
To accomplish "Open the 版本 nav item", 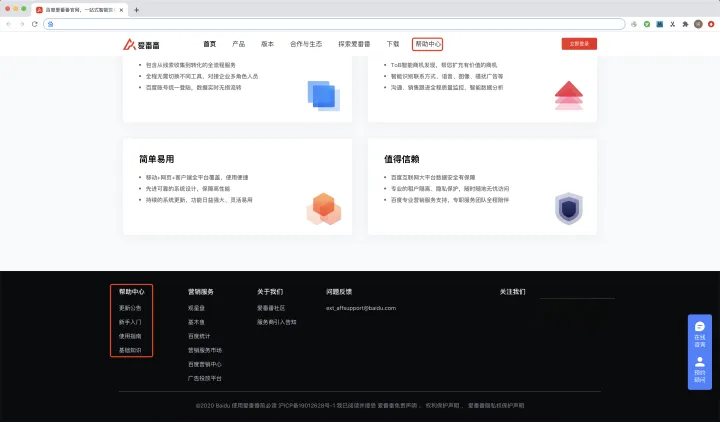I will click(267, 44).
